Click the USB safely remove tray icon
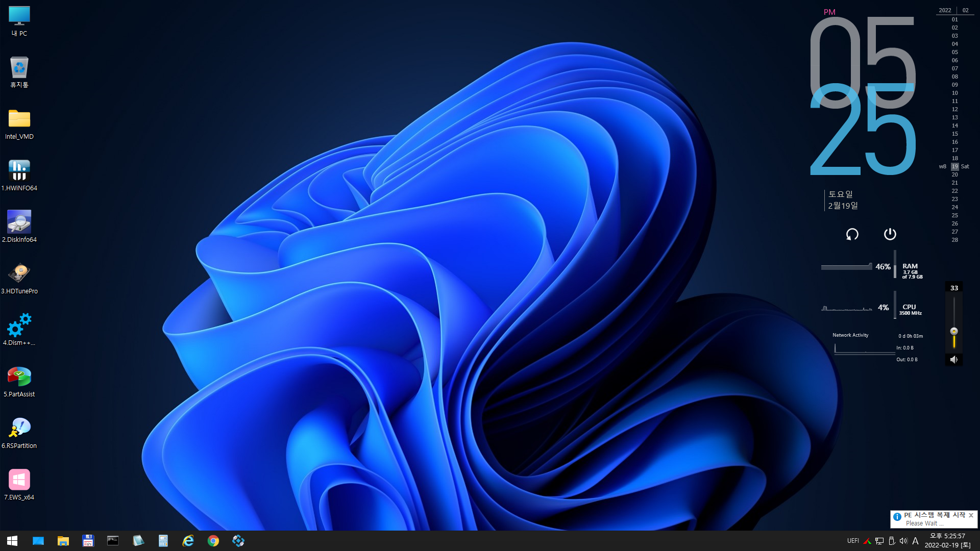980x551 pixels. 892,541
